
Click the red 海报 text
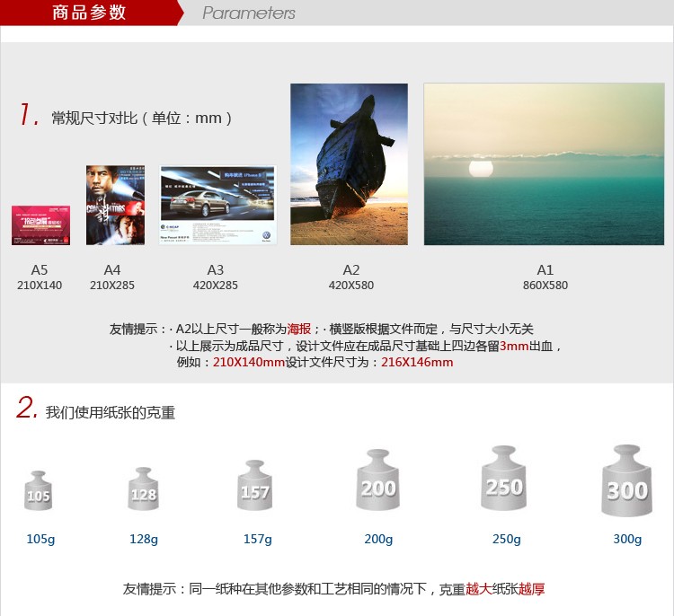point(300,330)
